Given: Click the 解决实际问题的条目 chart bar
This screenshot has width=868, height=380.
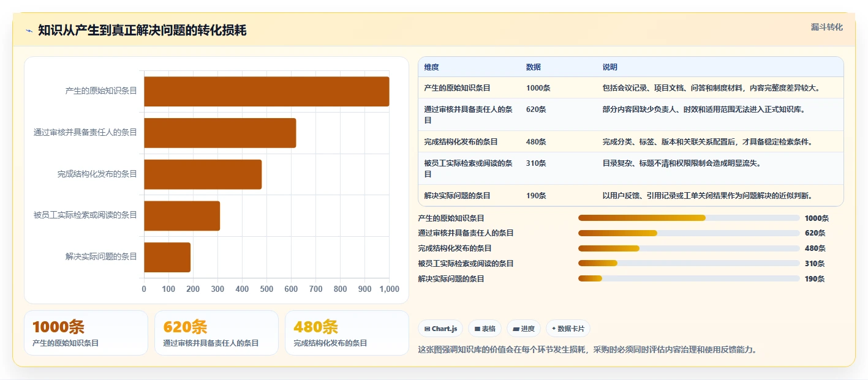Looking at the screenshot, I should 167,258.
